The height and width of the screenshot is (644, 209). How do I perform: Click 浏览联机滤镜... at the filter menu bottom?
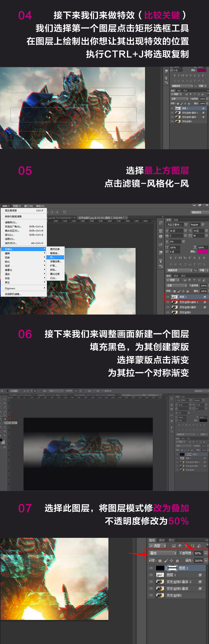(13, 294)
